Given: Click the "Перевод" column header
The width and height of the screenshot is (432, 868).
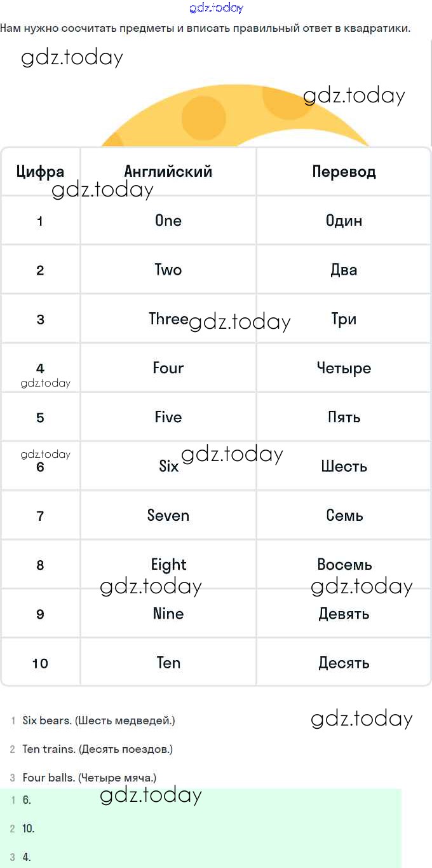Looking at the screenshot, I should [344, 172].
